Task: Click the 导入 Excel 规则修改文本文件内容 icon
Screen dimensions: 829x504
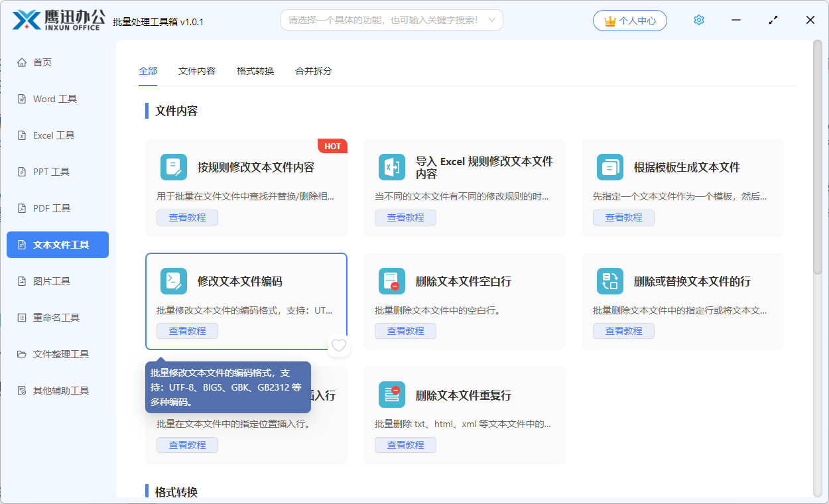Action: (x=391, y=167)
